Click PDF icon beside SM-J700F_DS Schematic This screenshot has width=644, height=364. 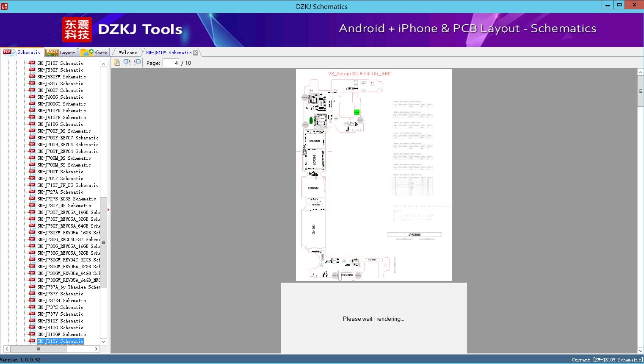(x=32, y=131)
